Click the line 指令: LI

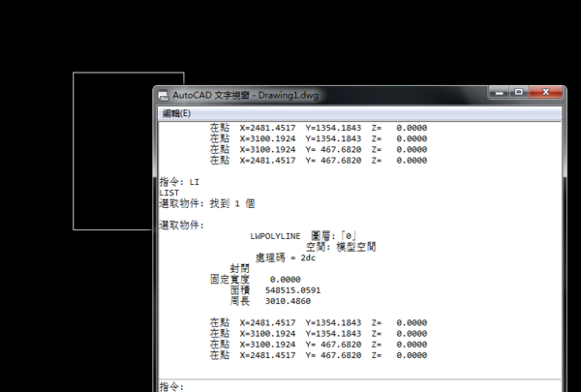(x=179, y=182)
